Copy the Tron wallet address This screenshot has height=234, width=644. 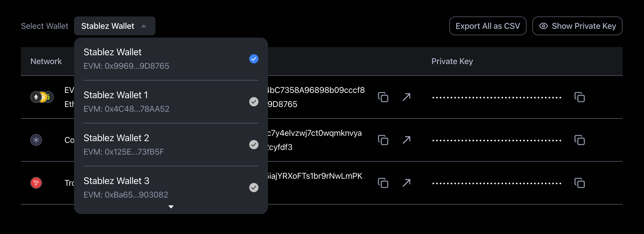point(383,183)
